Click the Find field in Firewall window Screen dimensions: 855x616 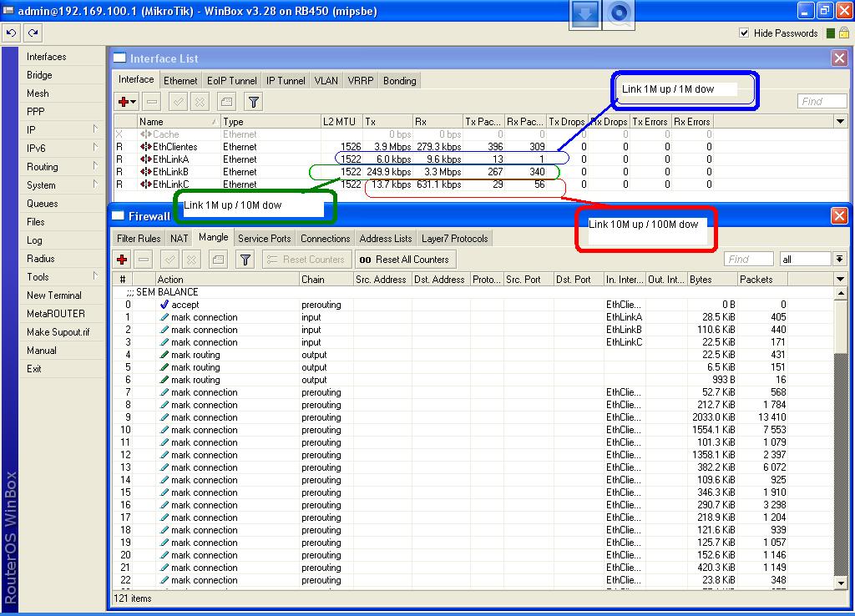(746, 260)
